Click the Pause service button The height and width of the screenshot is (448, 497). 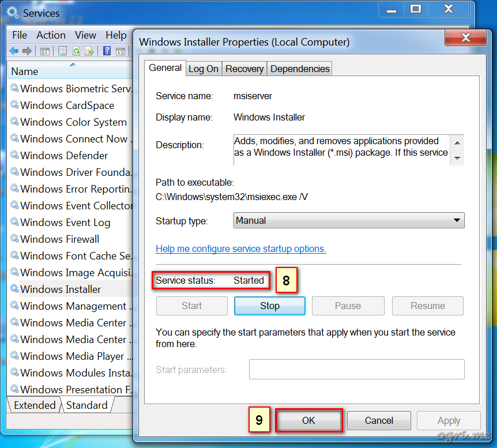pyautogui.click(x=348, y=306)
